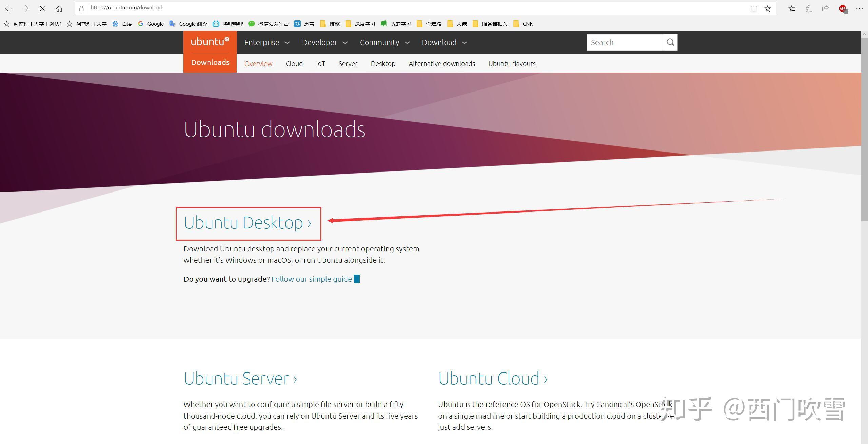
Task: Click the search magnifier icon
Action: 670,42
